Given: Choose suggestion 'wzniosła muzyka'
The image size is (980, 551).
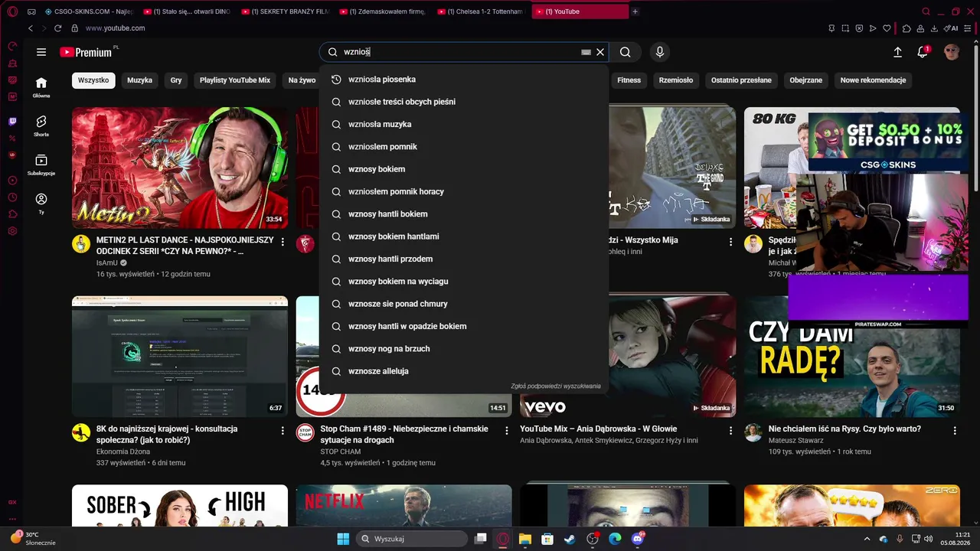Looking at the screenshot, I should (x=464, y=124).
